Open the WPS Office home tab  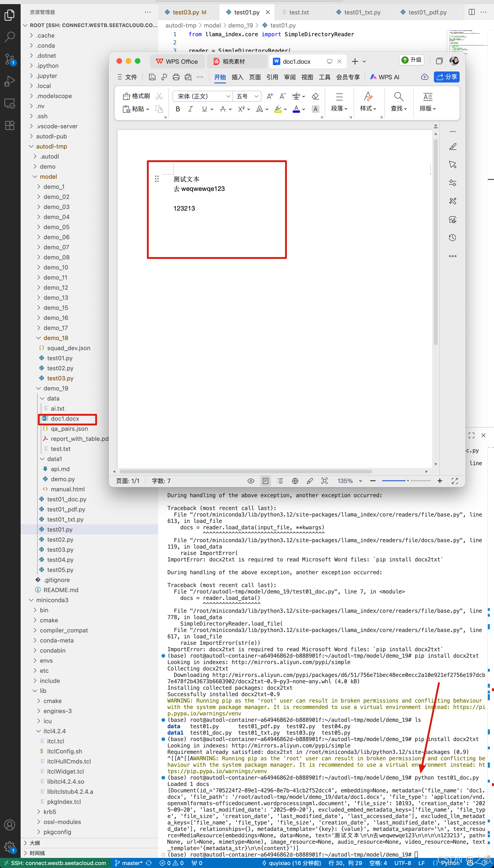[x=177, y=61]
